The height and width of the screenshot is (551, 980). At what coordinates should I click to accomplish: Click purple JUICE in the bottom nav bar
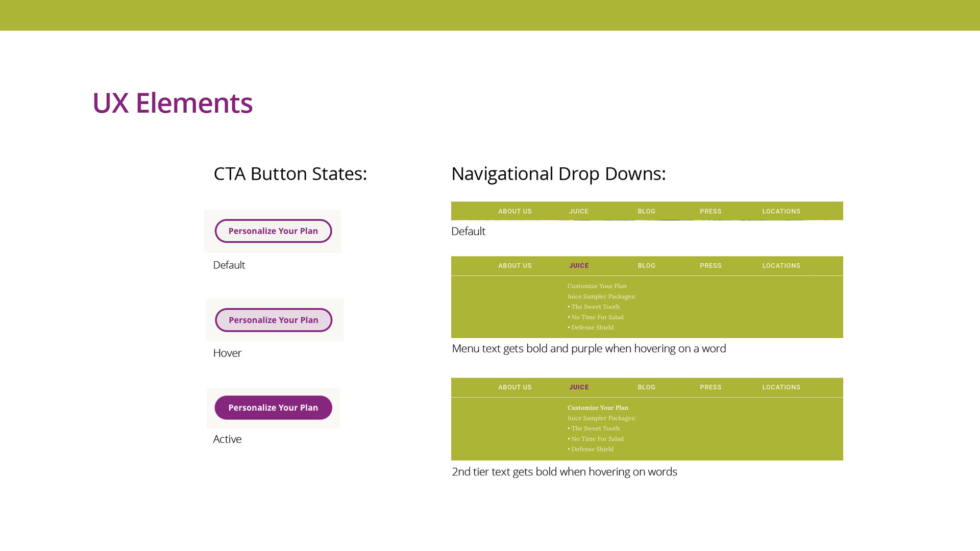tap(579, 387)
